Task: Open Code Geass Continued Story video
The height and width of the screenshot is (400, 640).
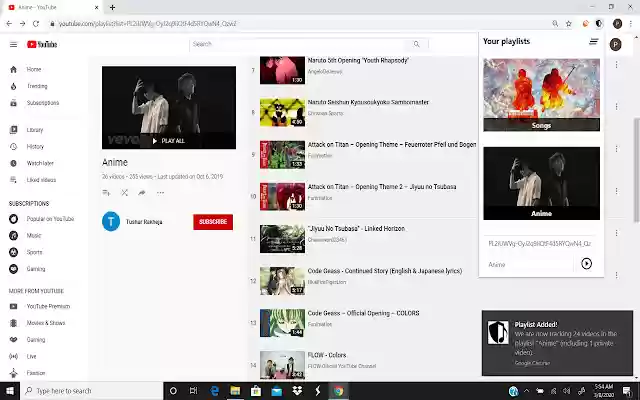Action: [385, 271]
